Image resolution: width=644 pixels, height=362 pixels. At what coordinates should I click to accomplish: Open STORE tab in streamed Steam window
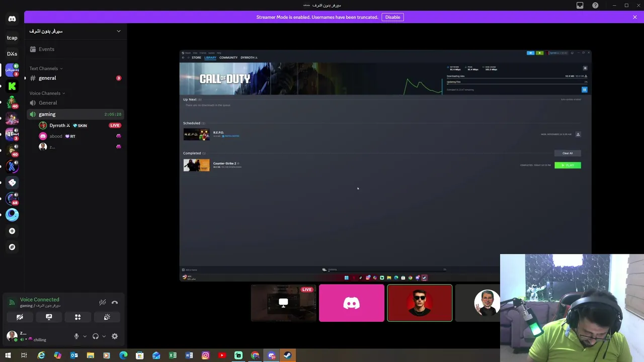pyautogui.click(x=196, y=57)
